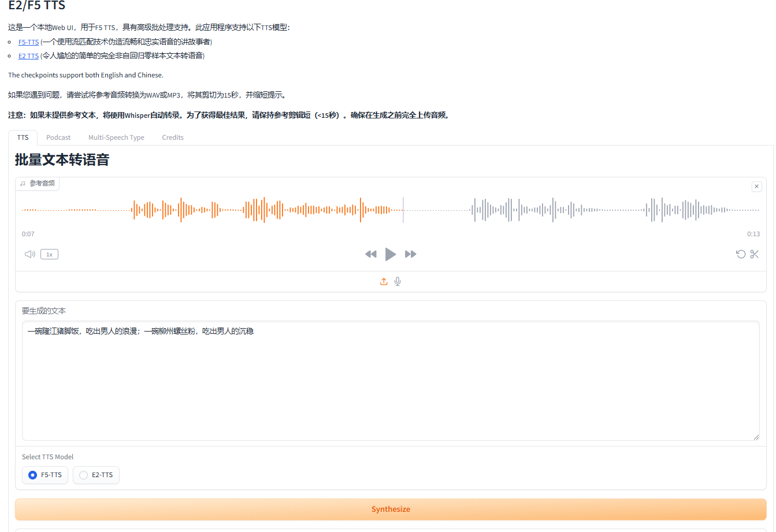Skip backward in the audio player
The width and height of the screenshot is (776, 532).
point(371,254)
